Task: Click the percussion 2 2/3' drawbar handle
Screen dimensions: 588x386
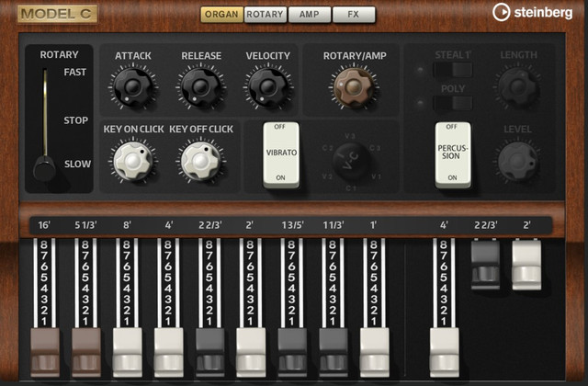Action: 486,265
